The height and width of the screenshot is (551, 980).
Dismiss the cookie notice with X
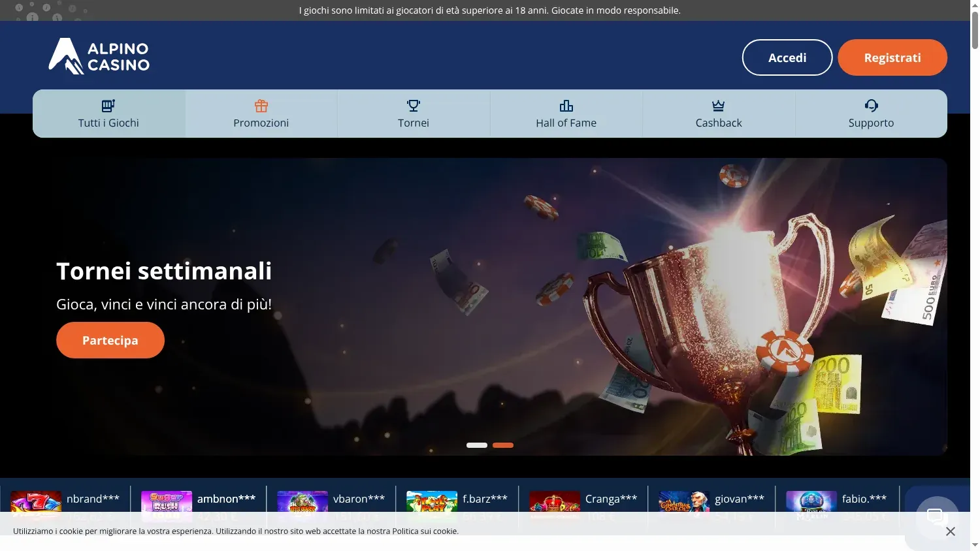[951, 531]
